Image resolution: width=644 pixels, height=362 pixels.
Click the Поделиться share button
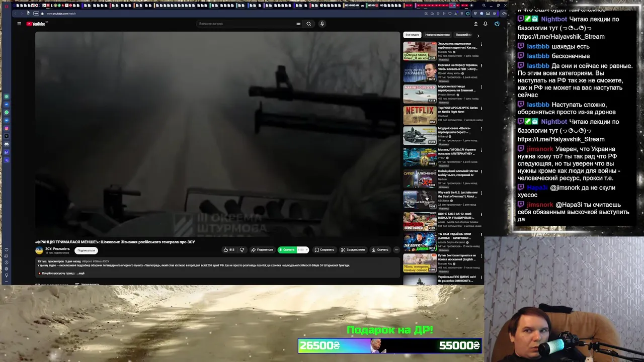(262, 250)
